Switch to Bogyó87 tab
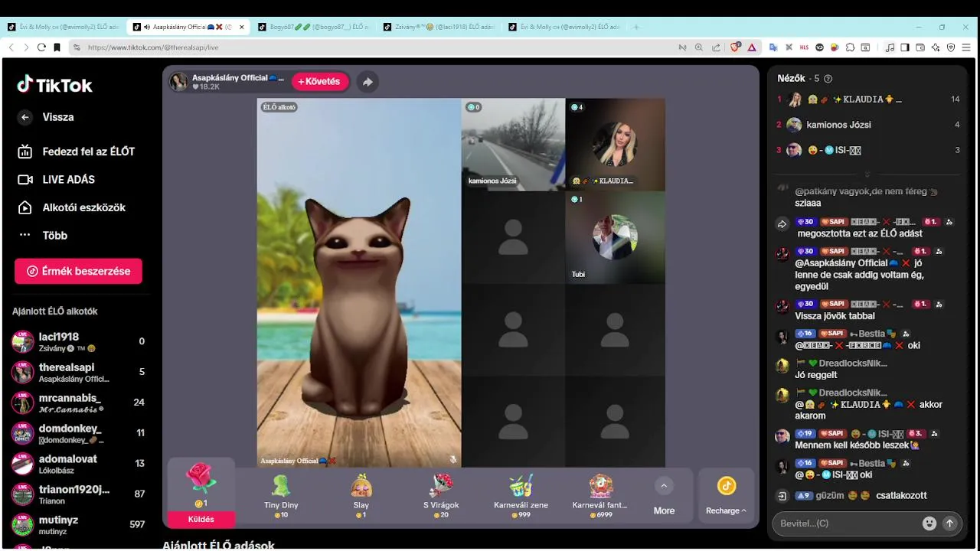This screenshot has height=551, width=980. pyautogui.click(x=312, y=27)
